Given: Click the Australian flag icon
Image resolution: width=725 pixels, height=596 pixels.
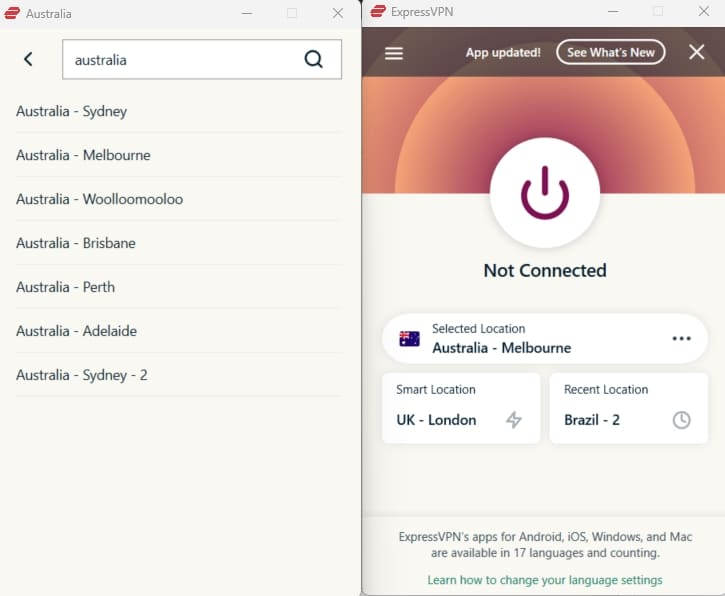Looking at the screenshot, I should tap(409, 339).
